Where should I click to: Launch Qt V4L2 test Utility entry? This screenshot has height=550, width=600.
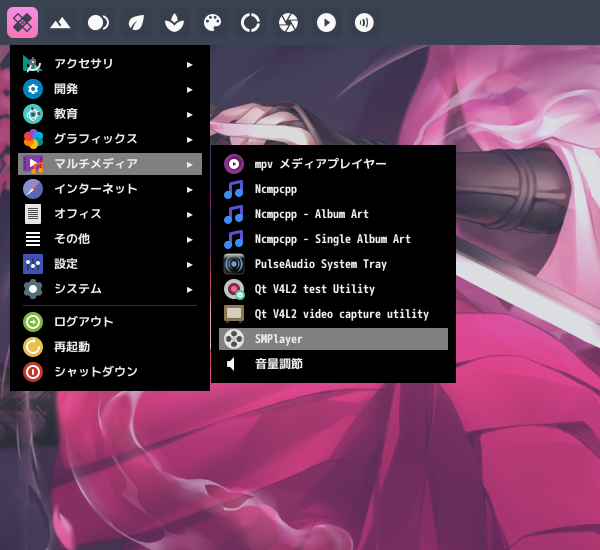tap(333, 289)
